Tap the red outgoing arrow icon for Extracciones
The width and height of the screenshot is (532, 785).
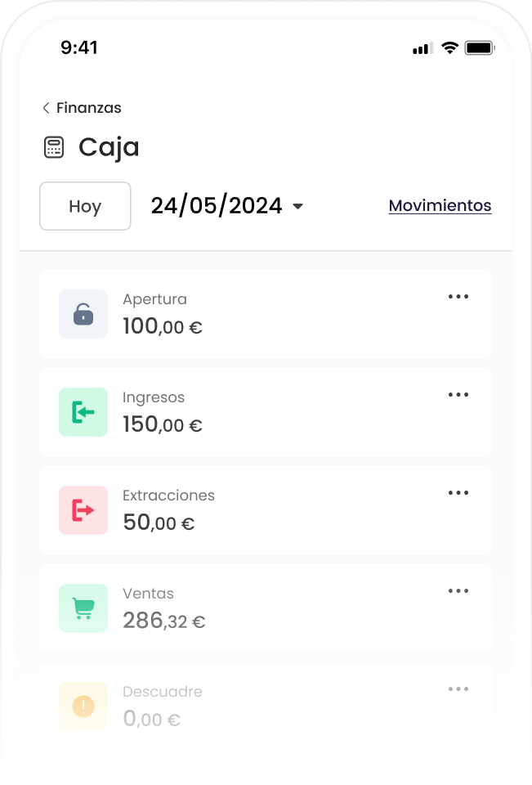point(83,510)
